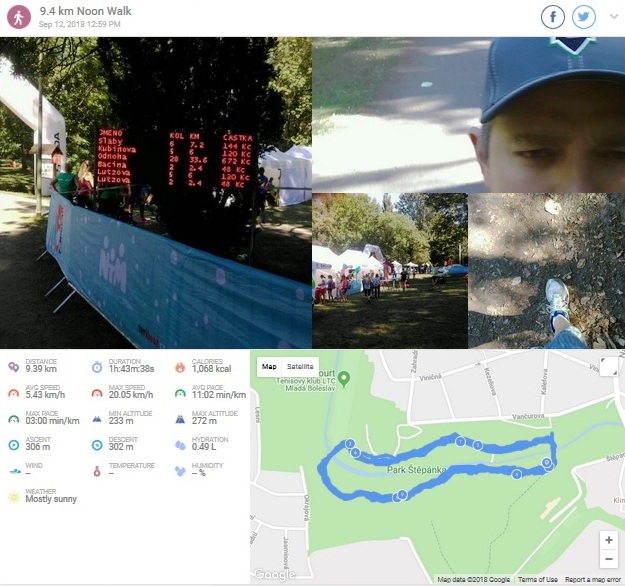Open the shoe on ground photo
625x586 pixels.
click(546, 271)
